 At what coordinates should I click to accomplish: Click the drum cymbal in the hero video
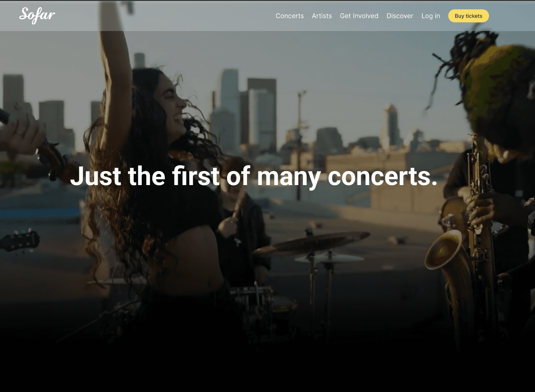tap(312, 243)
